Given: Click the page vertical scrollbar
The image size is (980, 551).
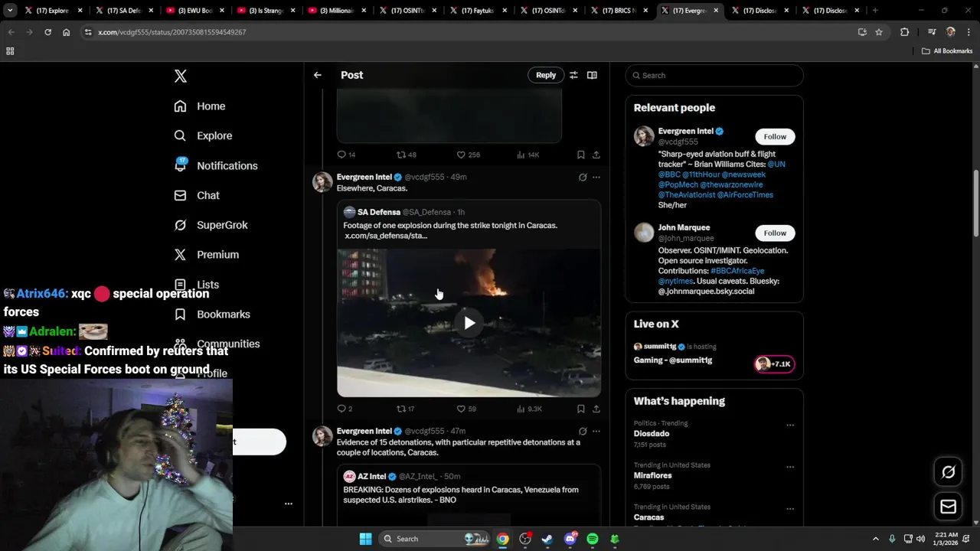Looking at the screenshot, I should [976, 203].
